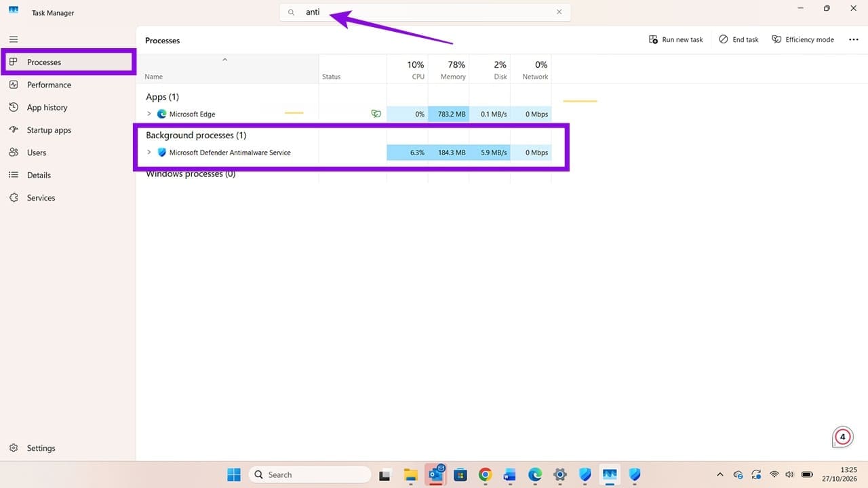The image size is (868, 488).
Task: Open File Explorer from the taskbar
Action: [410, 474]
